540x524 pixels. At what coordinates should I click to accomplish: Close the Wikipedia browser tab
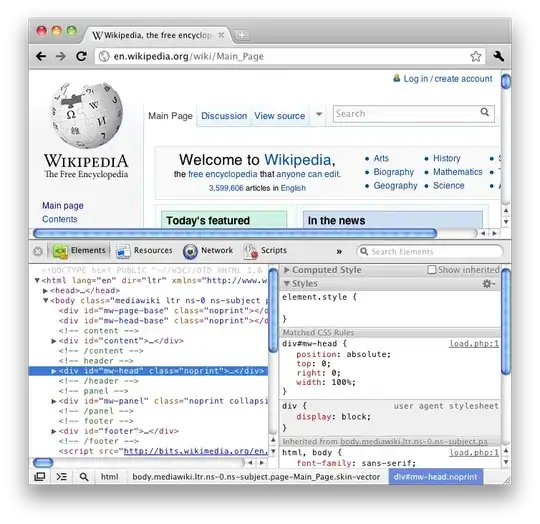pos(221,35)
